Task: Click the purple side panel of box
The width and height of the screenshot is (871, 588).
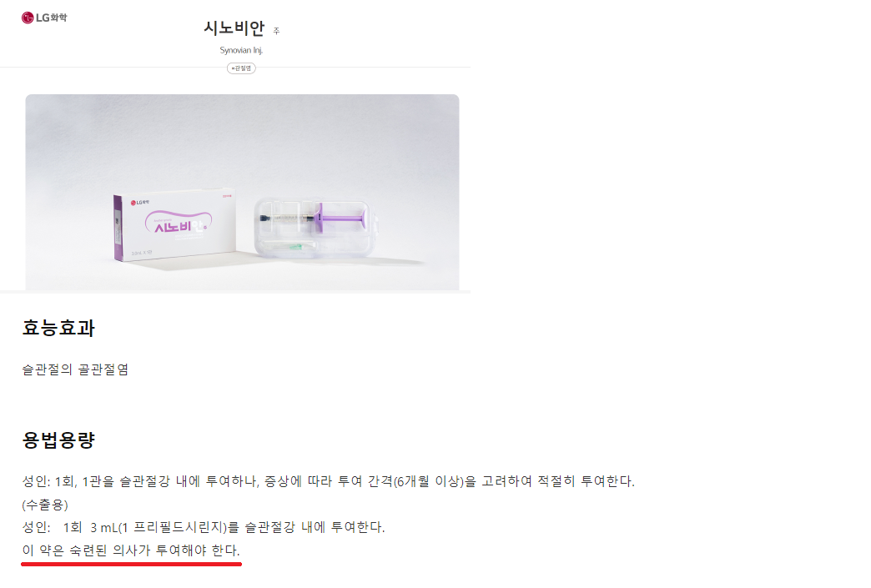Action: coord(118,229)
